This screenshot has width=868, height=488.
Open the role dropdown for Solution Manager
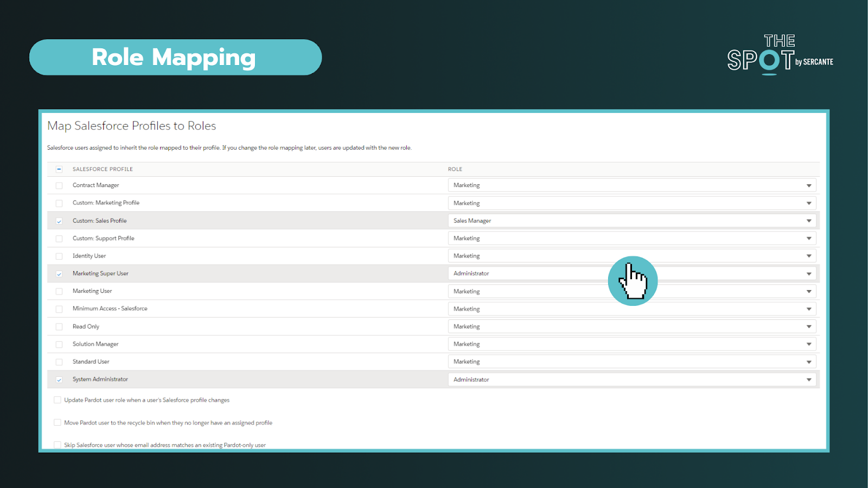(632, 344)
